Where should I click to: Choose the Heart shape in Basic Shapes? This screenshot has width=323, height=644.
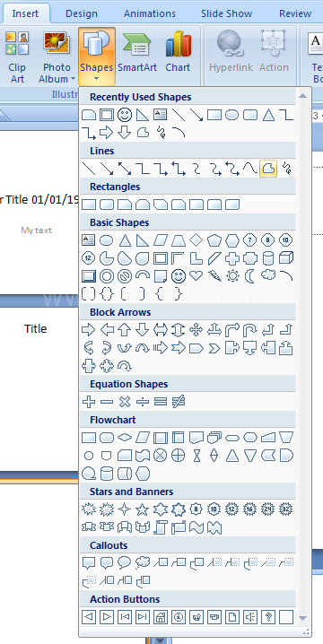coord(196,275)
